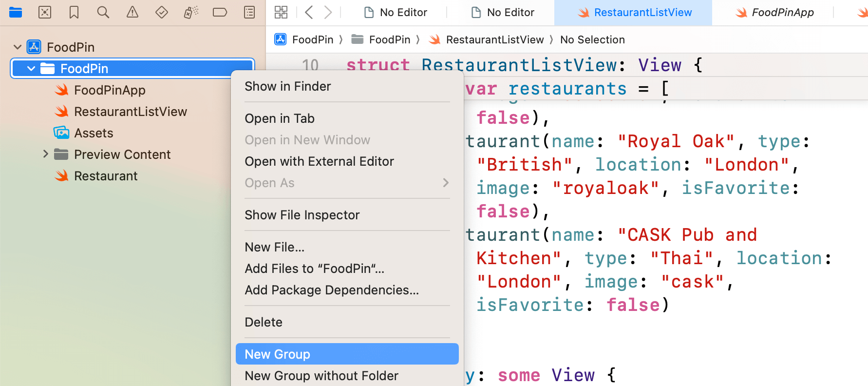This screenshot has width=868, height=386.
Task: Expand the Preview Content folder
Action: (45, 154)
